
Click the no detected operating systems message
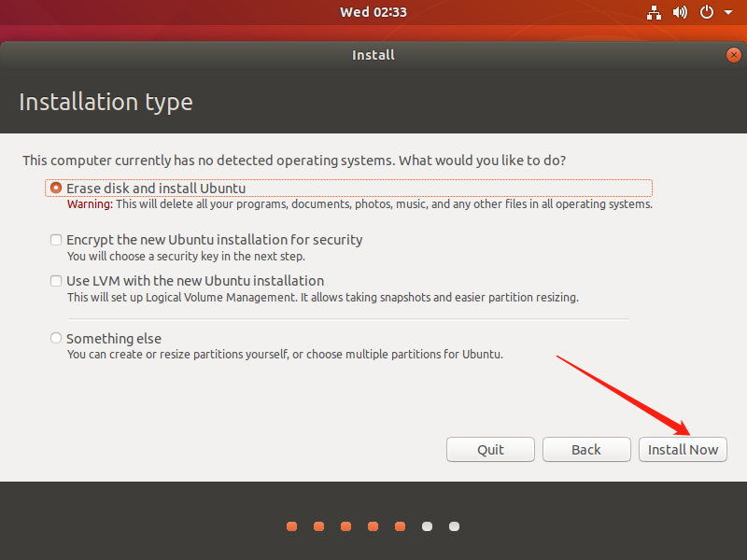click(294, 161)
